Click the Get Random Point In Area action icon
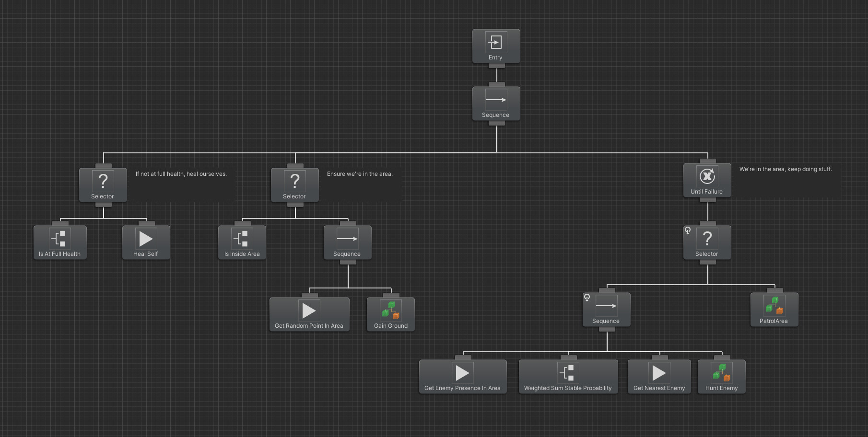The height and width of the screenshot is (437, 868). point(309,310)
